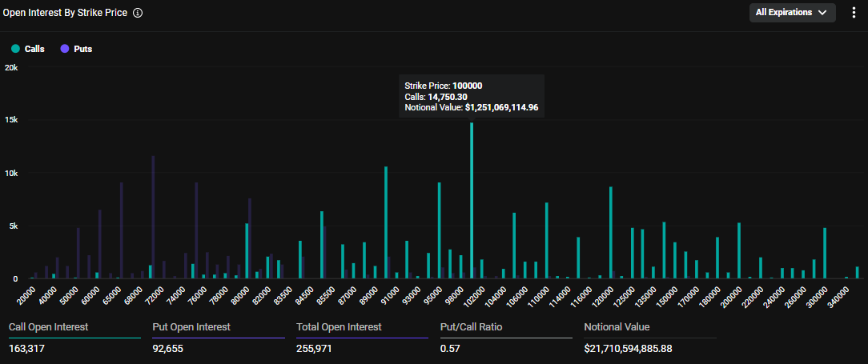The height and width of the screenshot is (364, 868).
Task: Select the Total Open Interest stat
Action: tap(339, 327)
